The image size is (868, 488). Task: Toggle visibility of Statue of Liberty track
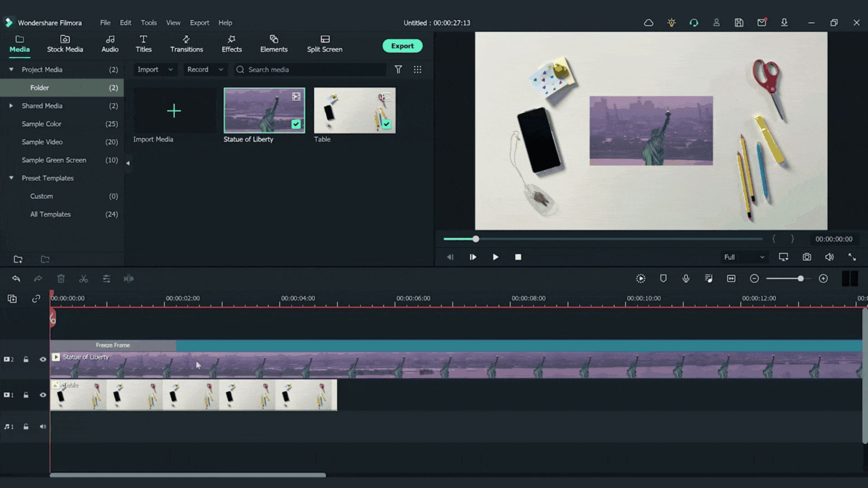pyautogui.click(x=42, y=359)
